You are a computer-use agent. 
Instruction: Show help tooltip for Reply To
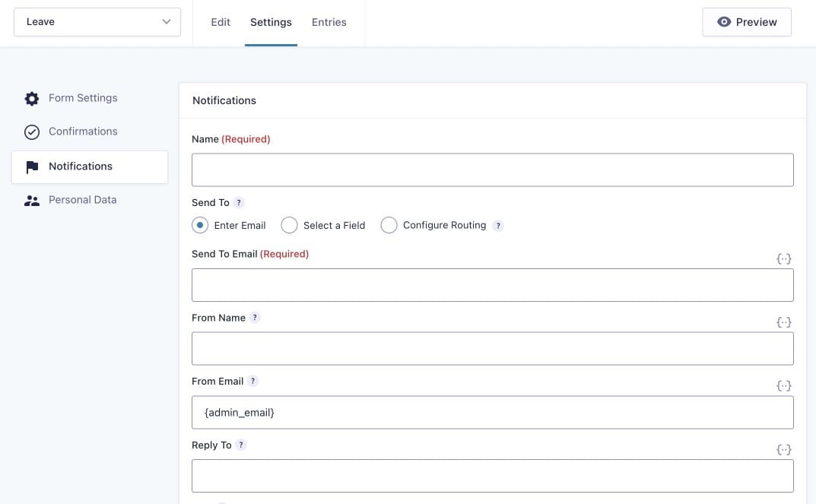click(x=240, y=445)
